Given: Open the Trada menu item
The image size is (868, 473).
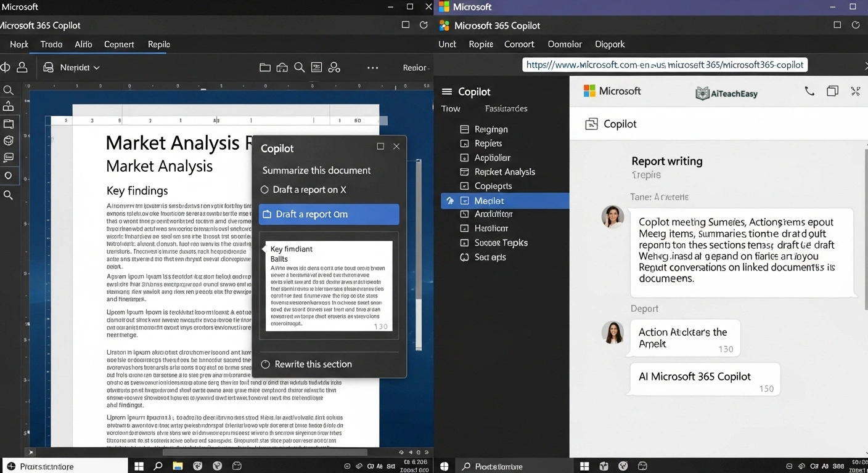Looking at the screenshot, I should [x=51, y=44].
